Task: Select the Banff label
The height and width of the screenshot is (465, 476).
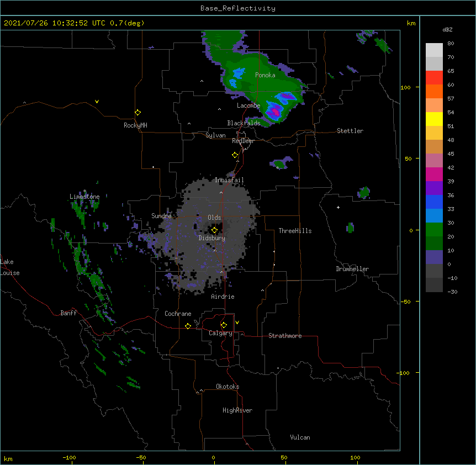Action: tap(68, 313)
